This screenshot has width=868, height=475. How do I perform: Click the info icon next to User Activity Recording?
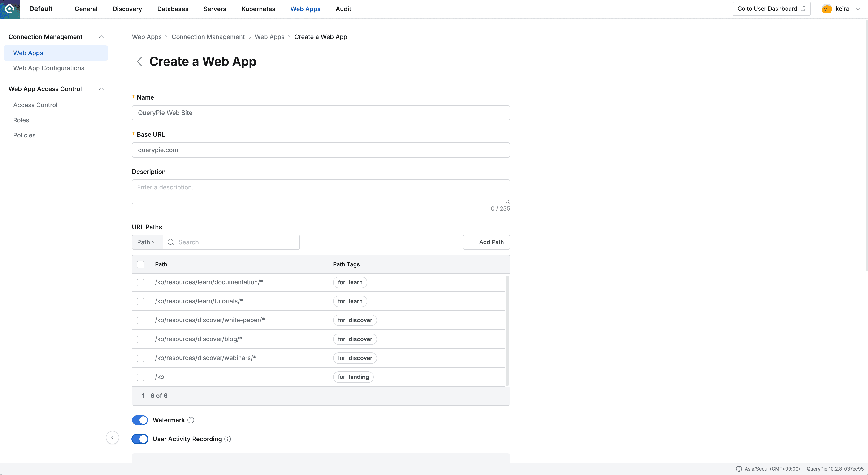click(227, 439)
